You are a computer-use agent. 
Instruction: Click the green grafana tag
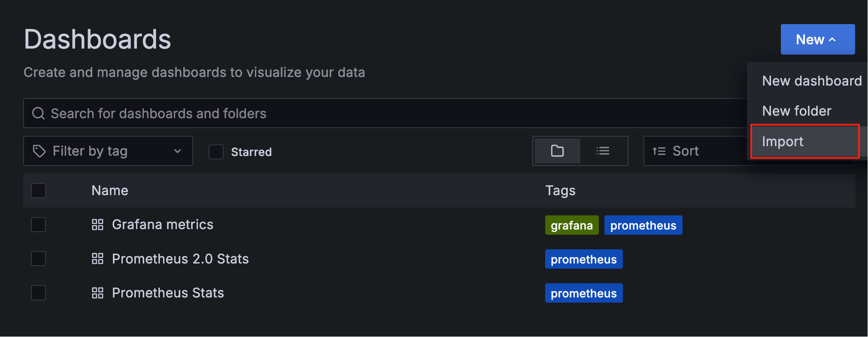572,225
